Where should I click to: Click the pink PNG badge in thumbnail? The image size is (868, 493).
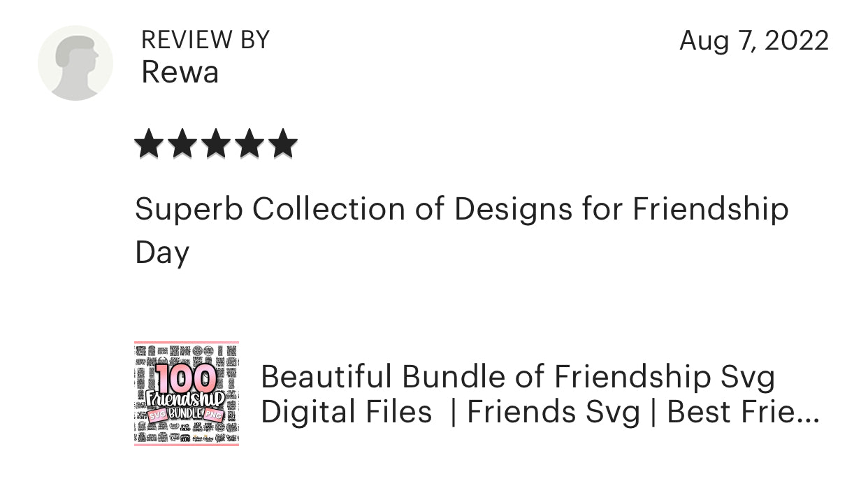point(214,415)
